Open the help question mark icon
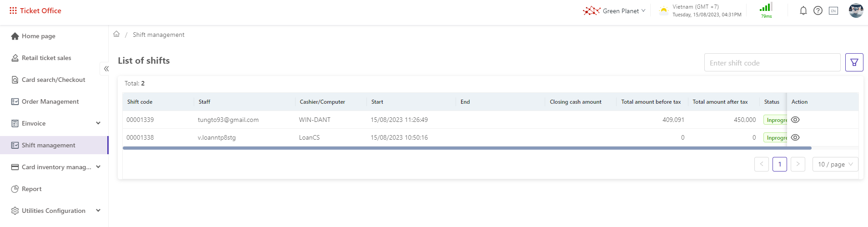The height and width of the screenshot is (227, 868). pos(818,10)
